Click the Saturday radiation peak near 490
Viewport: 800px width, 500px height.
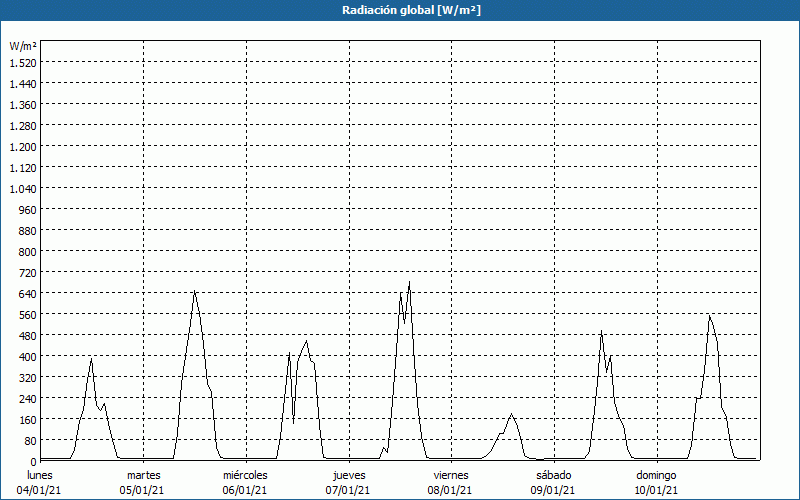(602, 331)
